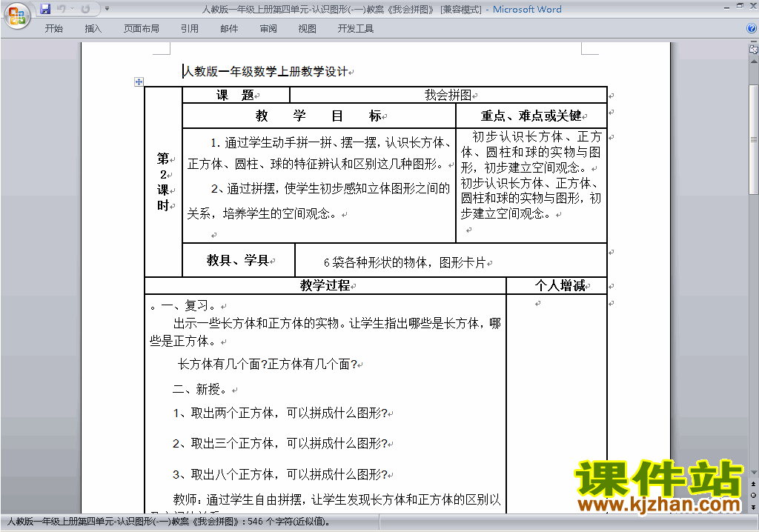Click the 教学过程 header cell
The height and width of the screenshot is (532, 759).
[x=325, y=285]
